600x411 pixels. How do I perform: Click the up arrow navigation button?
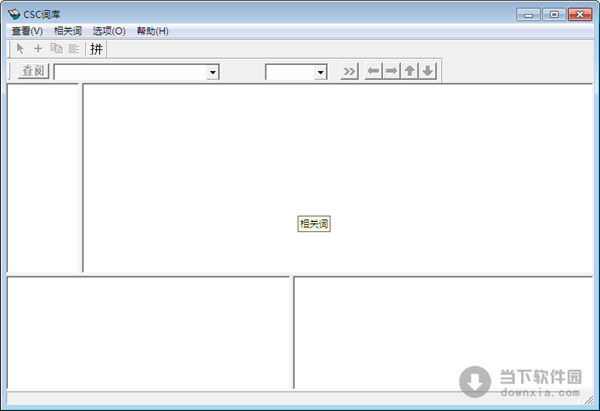(x=409, y=71)
